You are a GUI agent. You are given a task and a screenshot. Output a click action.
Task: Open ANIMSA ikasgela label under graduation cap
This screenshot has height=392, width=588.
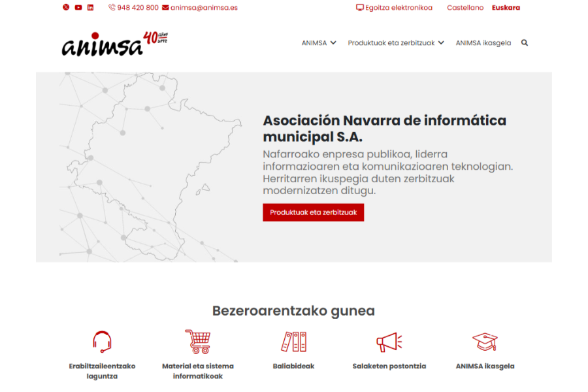click(485, 366)
